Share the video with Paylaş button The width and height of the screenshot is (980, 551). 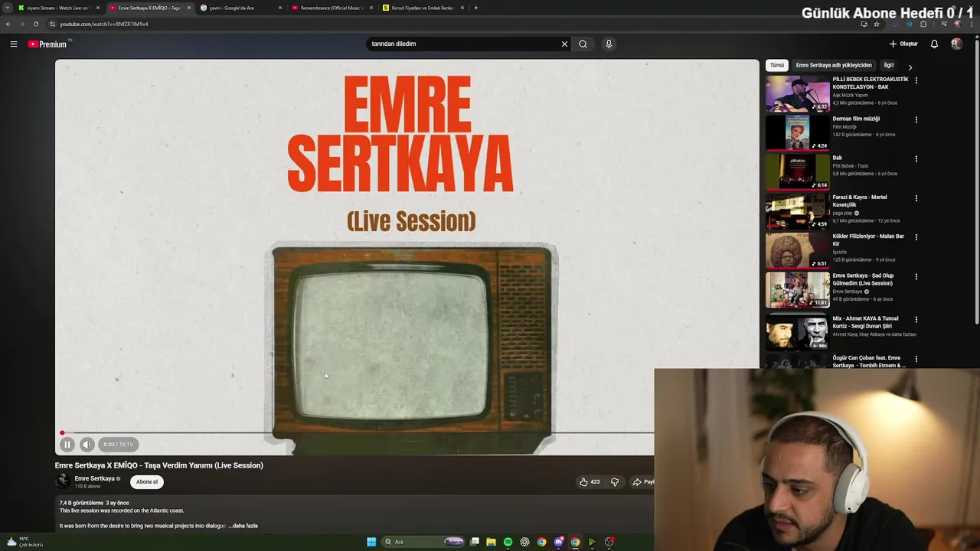coord(643,481)
